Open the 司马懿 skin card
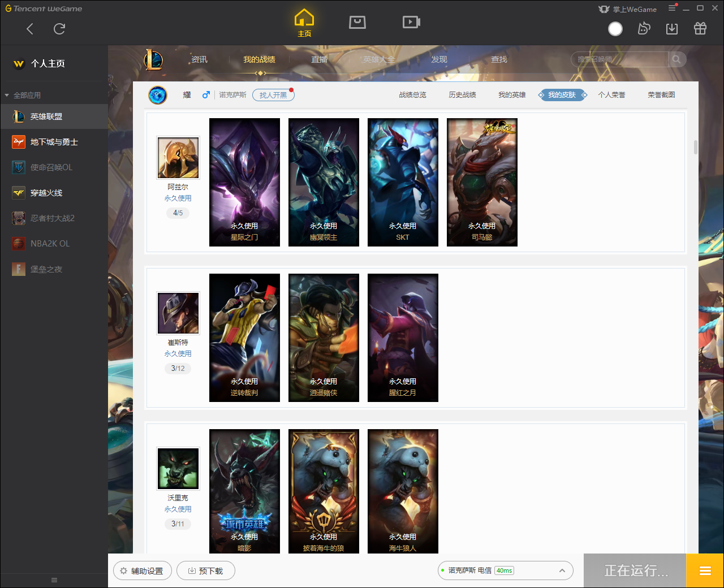This screenshot has width=724, height=588. (482, 182)
